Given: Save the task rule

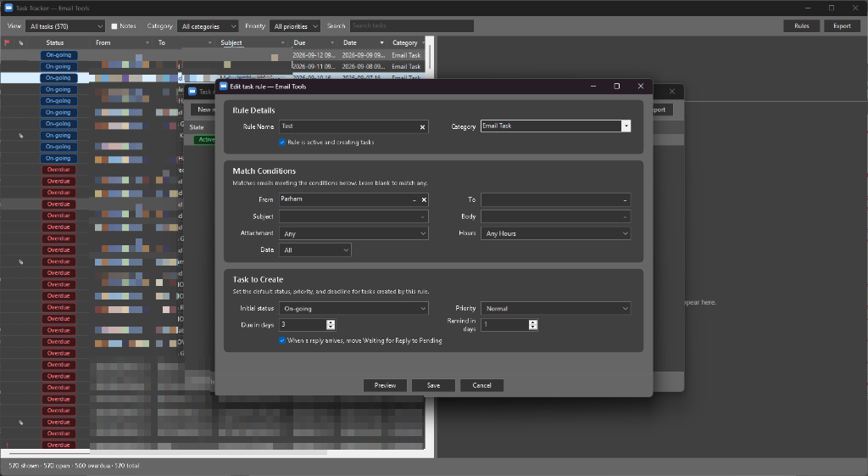Looking at the screenshot, I should 433,385.
